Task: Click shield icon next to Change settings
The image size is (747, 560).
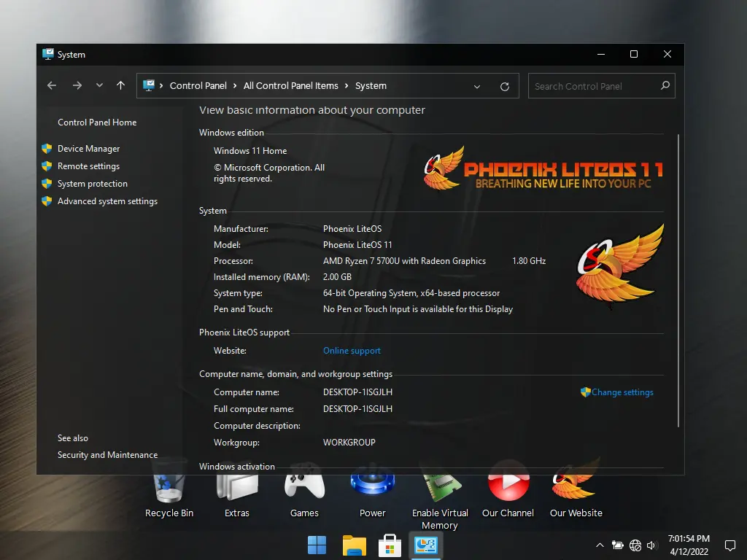Action: pyautogui.click(x=586, y=392)
